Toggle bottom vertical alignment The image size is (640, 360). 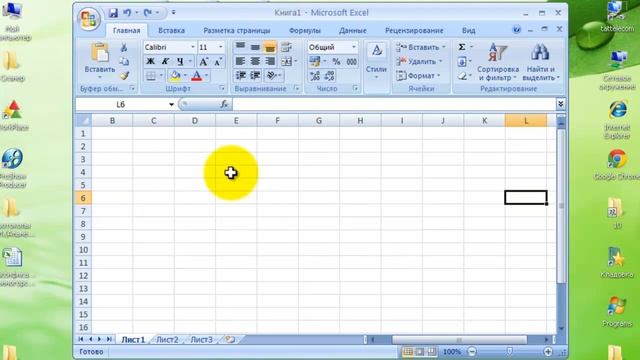pos(270,47)
